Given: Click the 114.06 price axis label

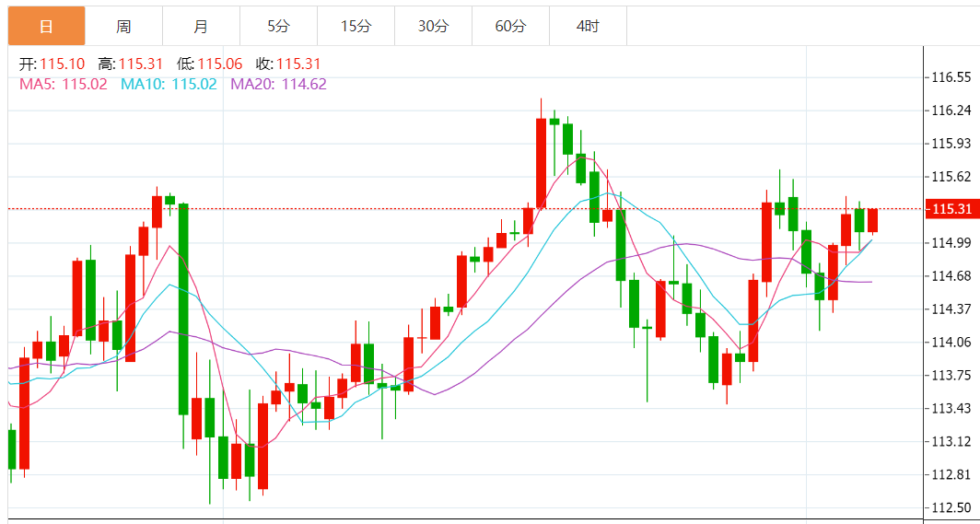Looking at the screenshot, I should pos(951,343).
